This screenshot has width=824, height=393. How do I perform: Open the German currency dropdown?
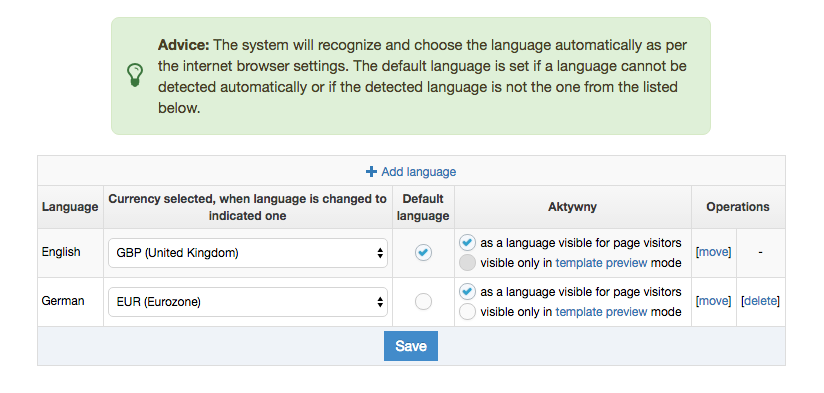click(x=248, y=302)
